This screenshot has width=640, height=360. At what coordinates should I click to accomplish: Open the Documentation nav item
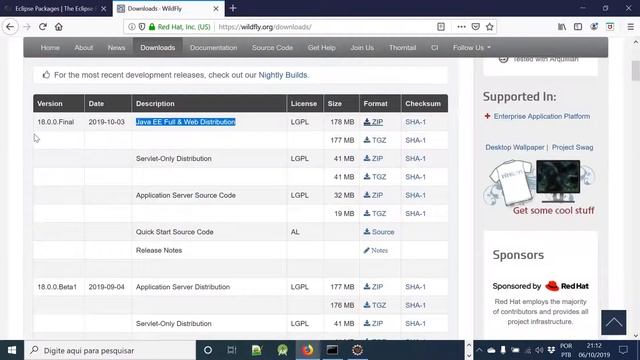(x=213, y=48)
